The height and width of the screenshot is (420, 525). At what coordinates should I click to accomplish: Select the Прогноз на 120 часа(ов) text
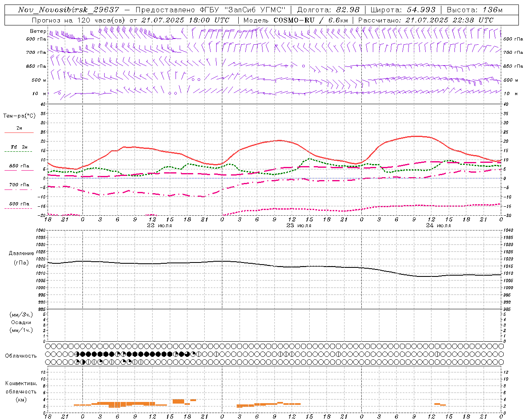[79, 20]
